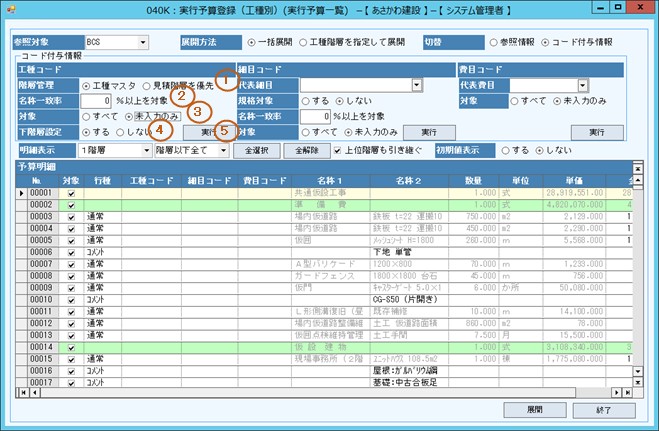Click the table's vertical scrollbar up arrow

tap(639, 180)
